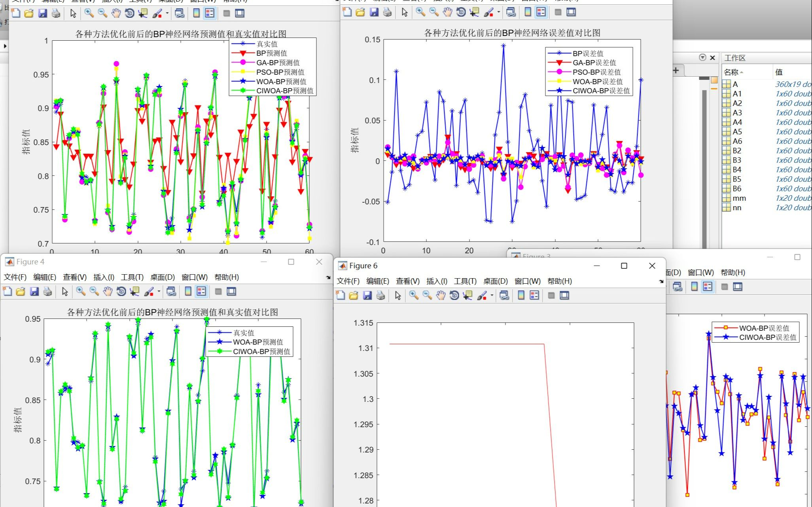The width and height of the screenshot is (812, 507).
Task: Open brush color dropdown arrow in Figure 4
Action: [159, 292]
